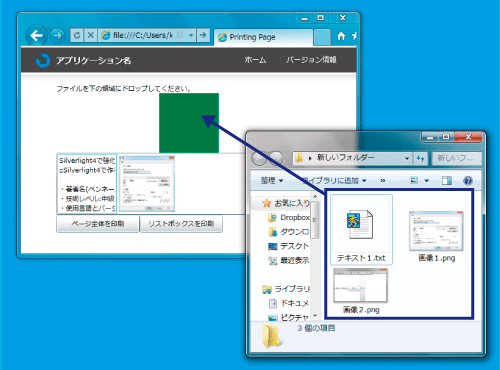The image size is (500, 370).
Task: Click the Explorer back button
Action: point(259,158)
